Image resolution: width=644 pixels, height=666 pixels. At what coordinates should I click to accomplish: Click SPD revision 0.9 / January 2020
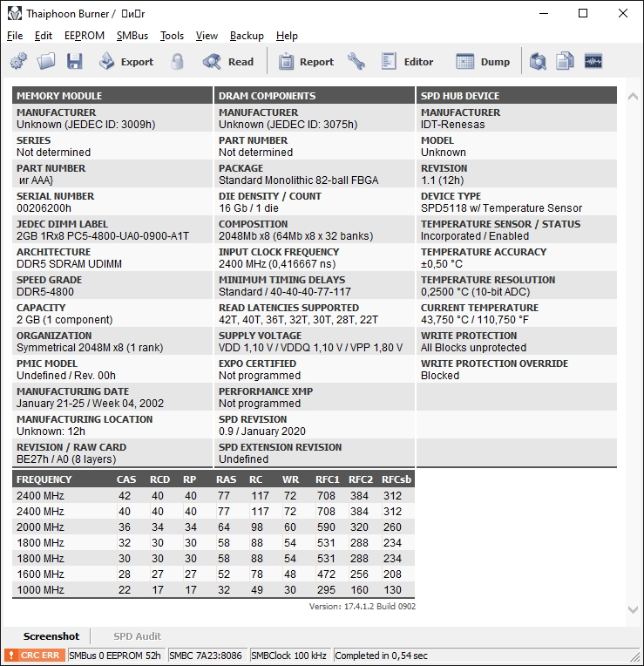(x=262, y=432)
